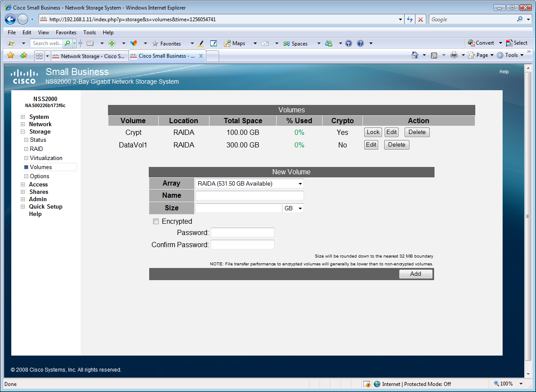Open the GB size unit dropdown

click(293, 208)
